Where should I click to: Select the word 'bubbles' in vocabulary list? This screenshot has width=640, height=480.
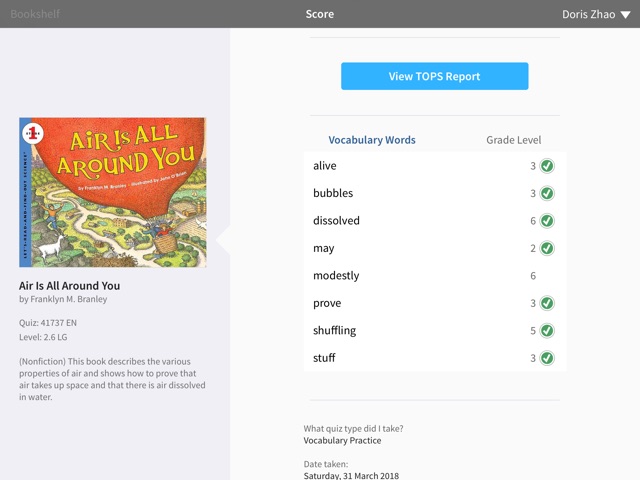click(333, 193)
